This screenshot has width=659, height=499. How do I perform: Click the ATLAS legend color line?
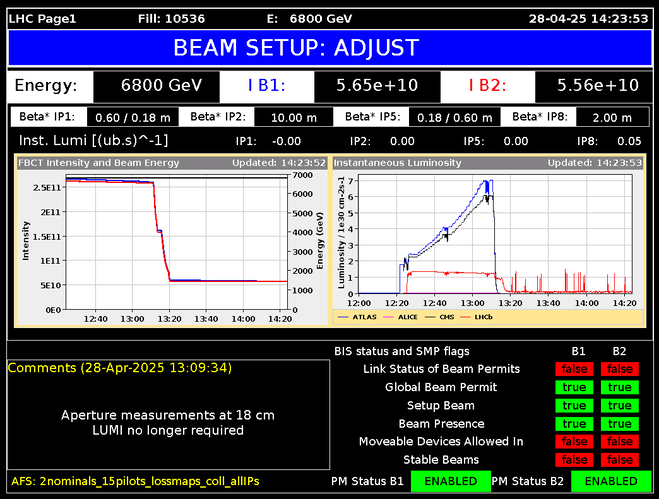click(x=343, y=317)
